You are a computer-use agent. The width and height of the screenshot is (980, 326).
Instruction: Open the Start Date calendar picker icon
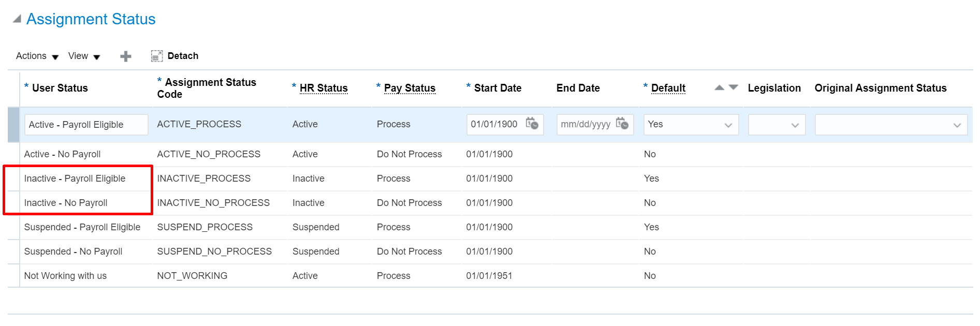click(x=532, y=124)
